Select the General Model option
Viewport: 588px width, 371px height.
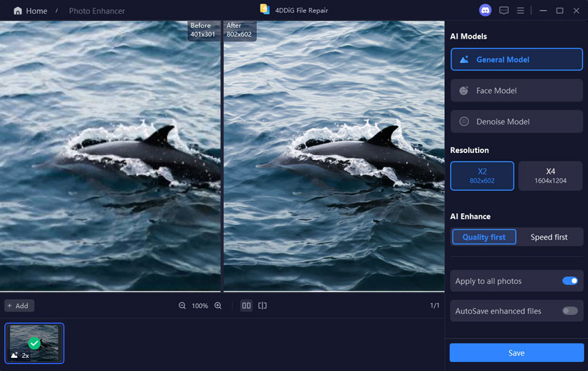coord(517,60)
